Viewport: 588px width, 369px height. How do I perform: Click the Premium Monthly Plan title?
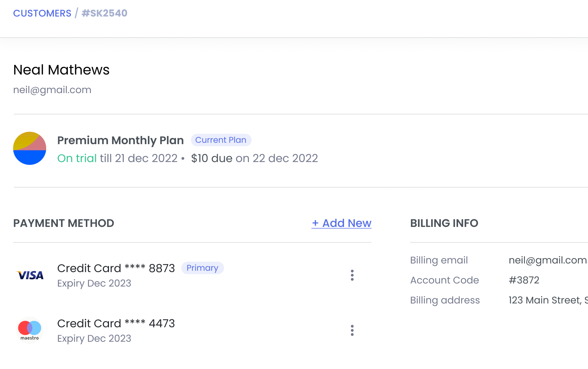[120, 140]
